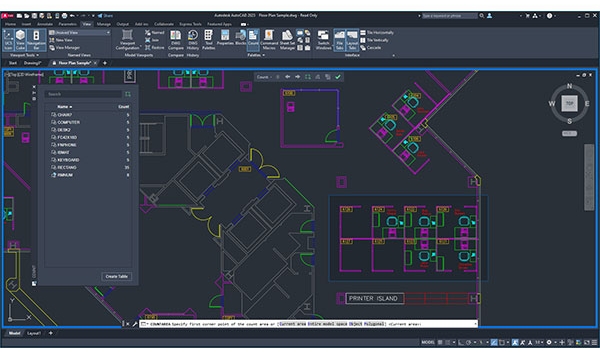The image size is (600, 360).
Task: Click the Switch Windows icon
Action: pos(323,40)
